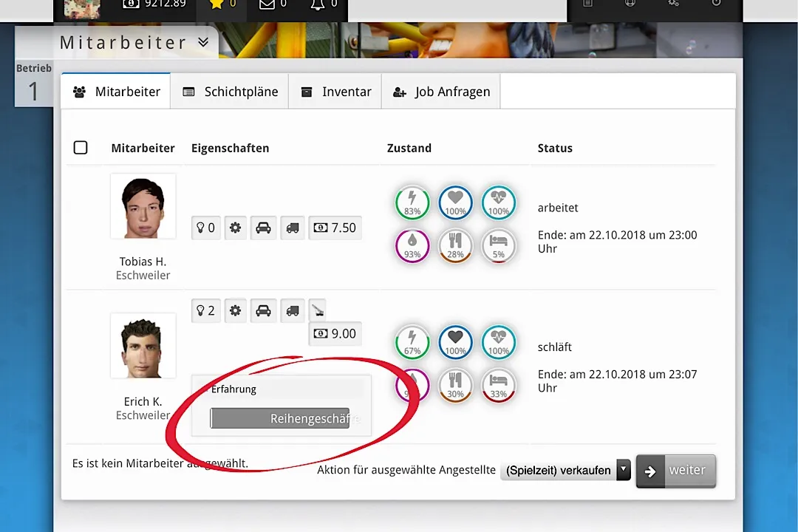The width and height of the screenshot is (798, 532).
Task: Click Erich K.'s hunger 30% indicator
Action: pos(455,384)
